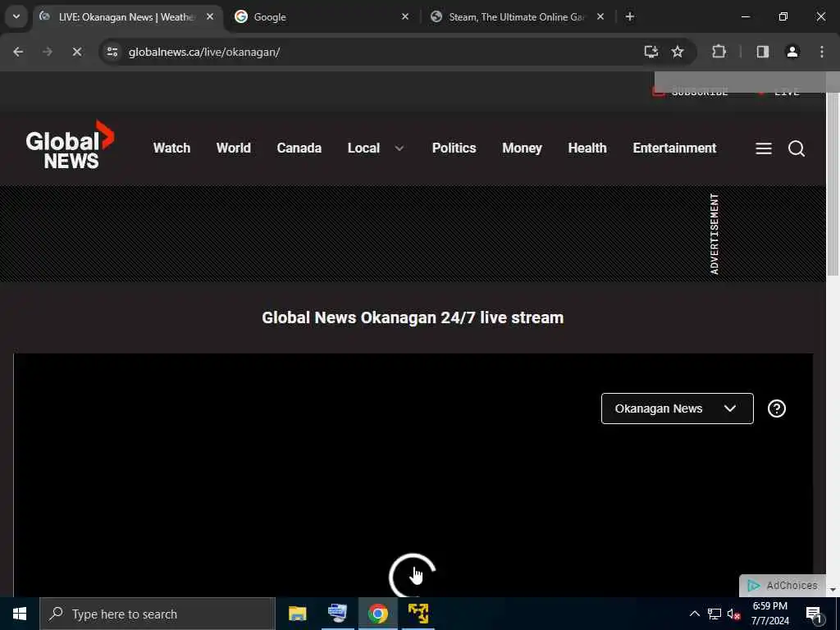Screen dimensions: 840x630
Task: Click the loading spinner in the video player
Action: [412, 576]
